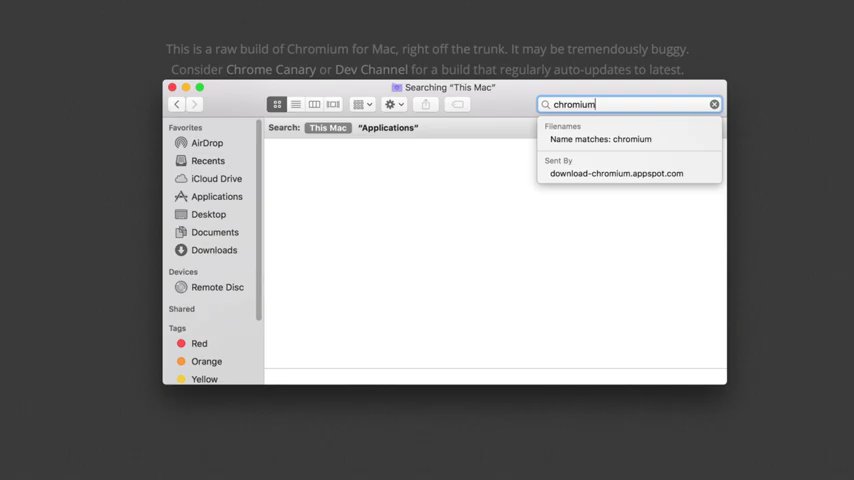Click the Desktop sidebar icon
This screenshot has height=480, width=854.
(x=181, y=215)
